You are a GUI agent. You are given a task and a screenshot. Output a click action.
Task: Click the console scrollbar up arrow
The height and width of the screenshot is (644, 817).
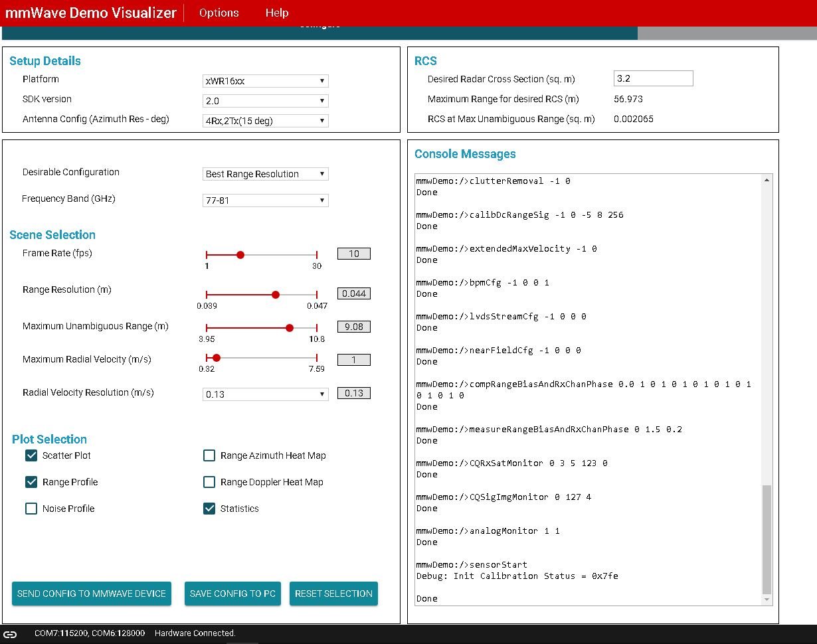pyautogui.click(x=767, y=180)
